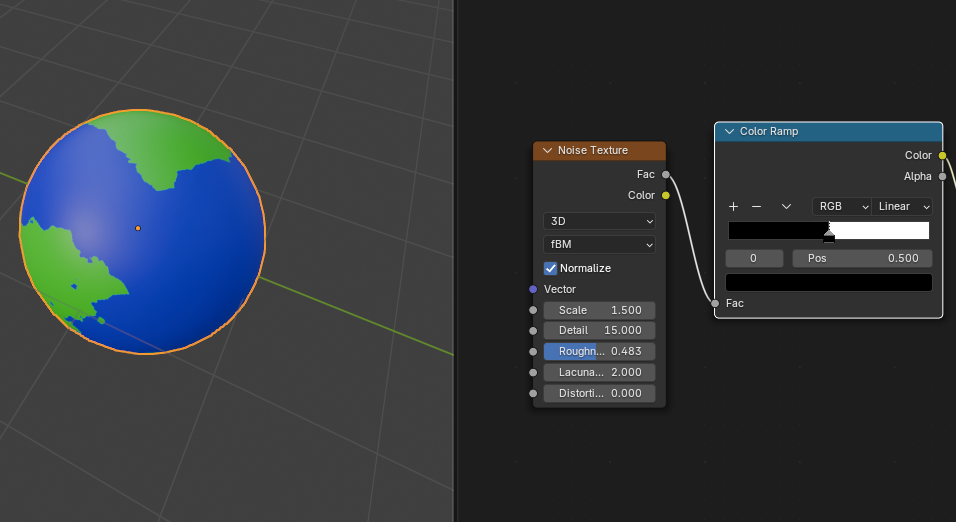Open the RGB color mode dropdown

coord(841,206)
